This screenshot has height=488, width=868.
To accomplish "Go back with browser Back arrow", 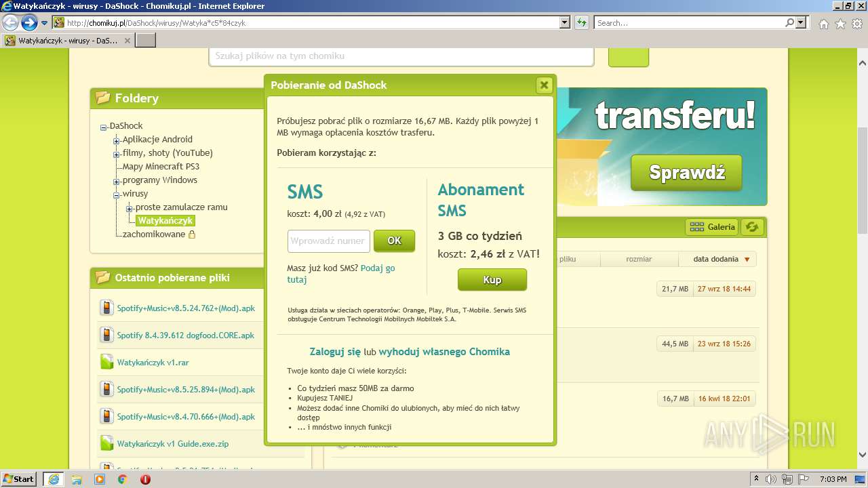I will [11, 22].
